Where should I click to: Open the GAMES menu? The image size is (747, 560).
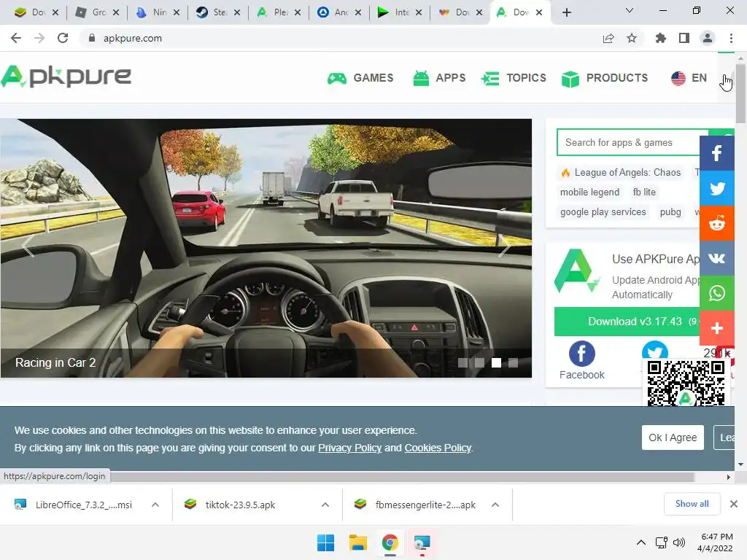(x=360, y=78)
